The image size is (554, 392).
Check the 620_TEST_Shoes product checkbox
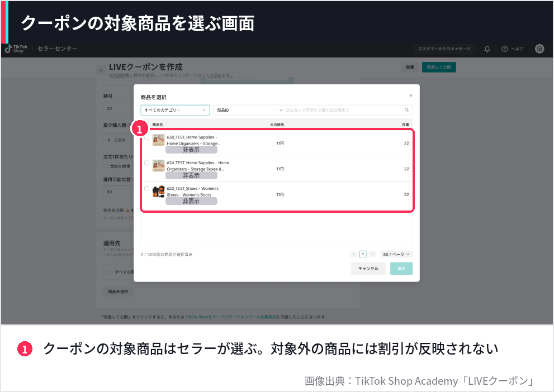tap(146, 188)
